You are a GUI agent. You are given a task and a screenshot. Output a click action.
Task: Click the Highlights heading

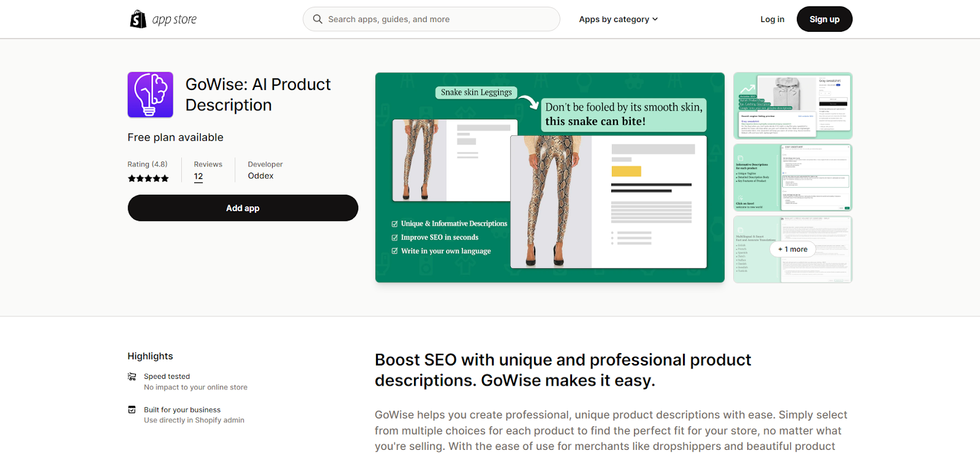click(x=150, y=356)
